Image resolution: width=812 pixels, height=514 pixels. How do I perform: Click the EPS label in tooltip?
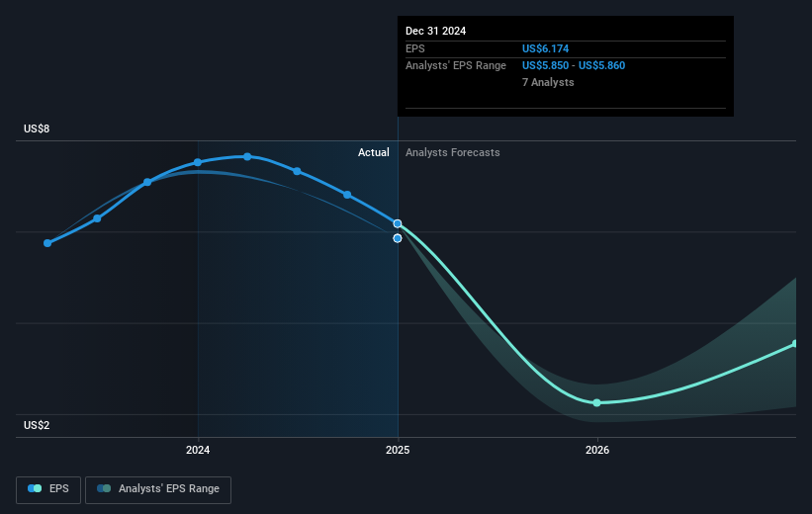coord(414,48)
